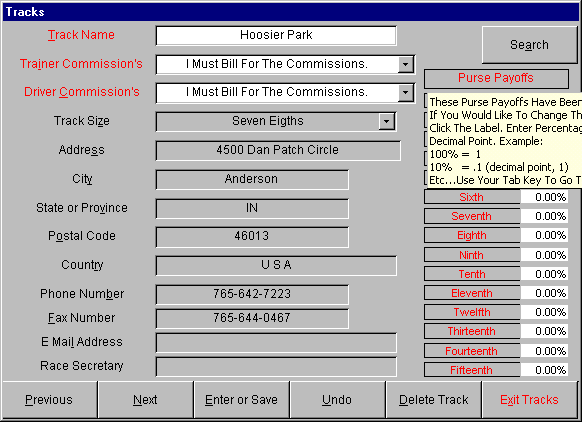
Task: Click the Track Name field with Hoosier Park
Action: 276,36
